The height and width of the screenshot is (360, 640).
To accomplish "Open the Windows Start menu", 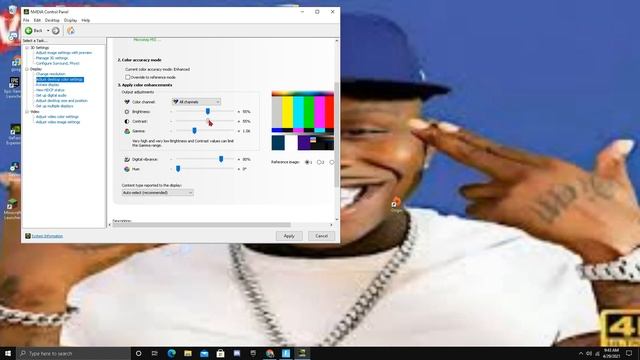I will pyautogui.click(x=8, y=353).
